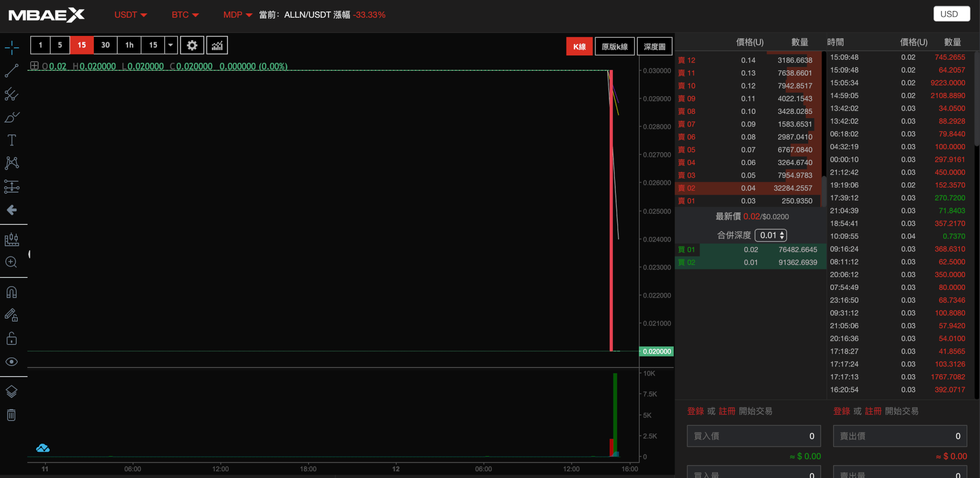Select the Text annotation tool
Screen dimensions: 980x478
click(x=11, y=140)
